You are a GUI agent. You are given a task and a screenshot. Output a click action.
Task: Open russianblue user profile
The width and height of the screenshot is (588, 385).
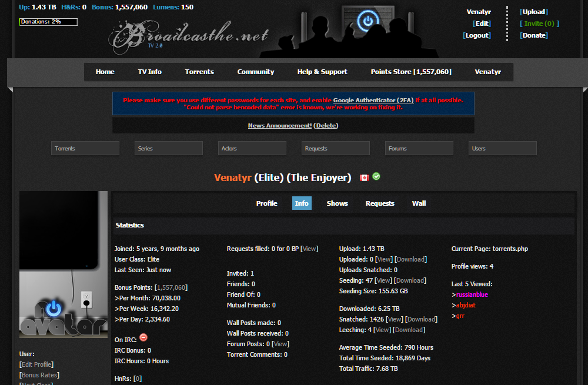click(472, 294)
